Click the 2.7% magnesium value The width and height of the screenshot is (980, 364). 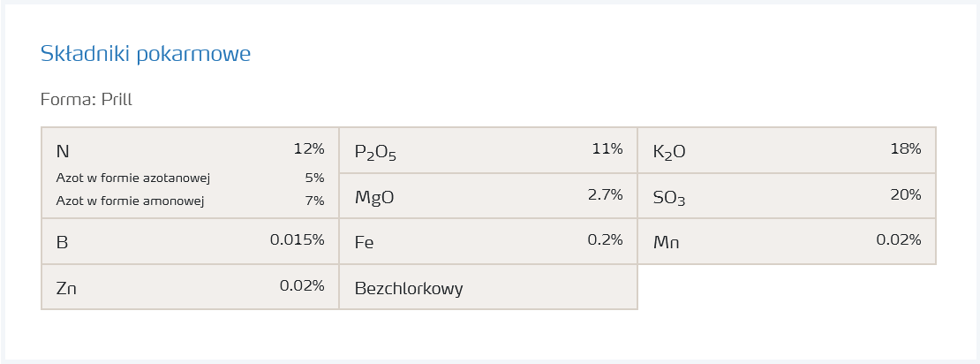(x=605, y=194)
